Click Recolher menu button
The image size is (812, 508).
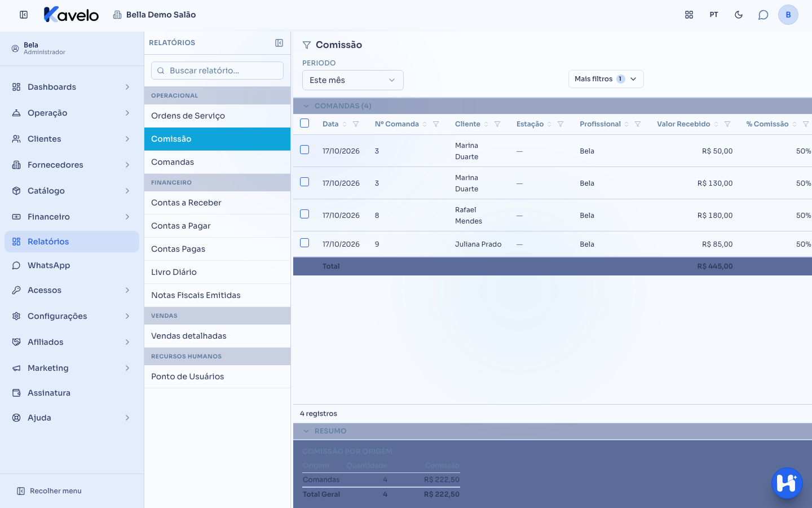coord(49,491)
